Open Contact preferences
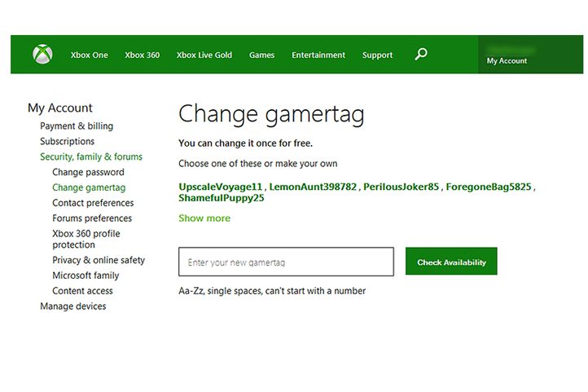This screenshot has width=588, height=392. tap(93, 203)
